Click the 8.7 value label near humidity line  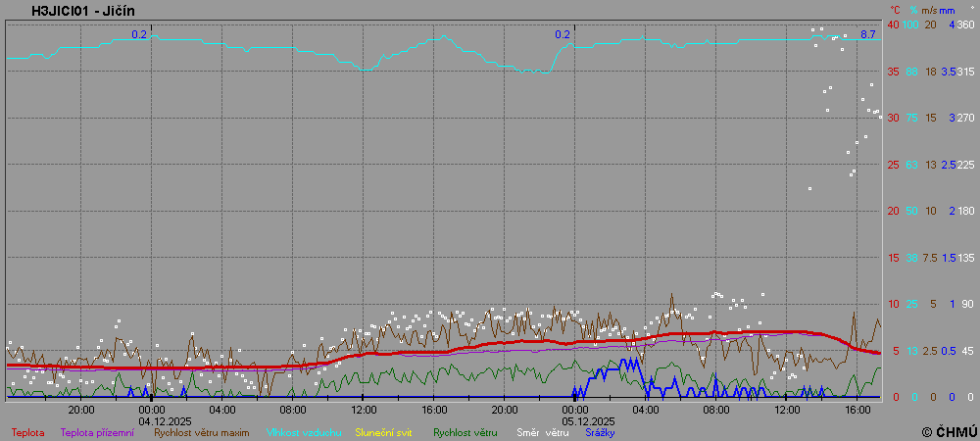(867, 34)
